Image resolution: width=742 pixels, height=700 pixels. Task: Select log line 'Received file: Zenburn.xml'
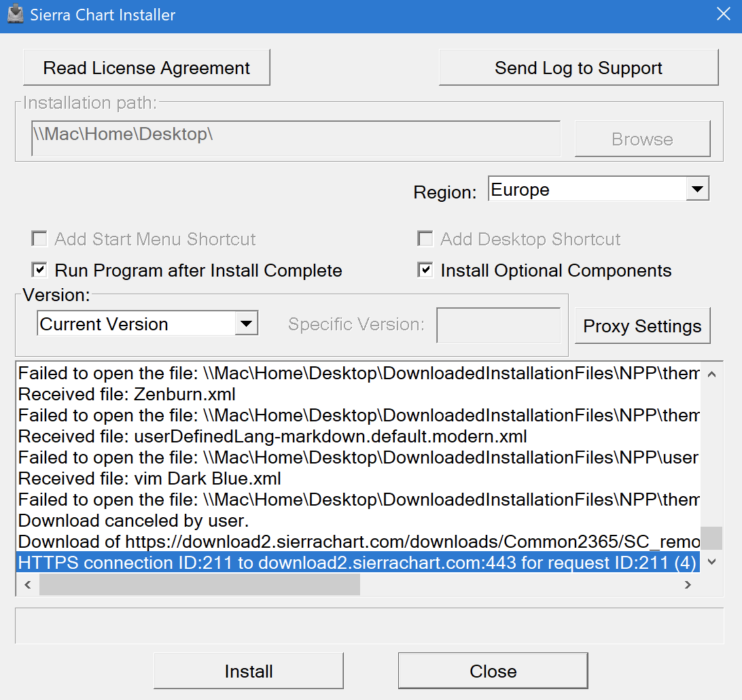358,394
